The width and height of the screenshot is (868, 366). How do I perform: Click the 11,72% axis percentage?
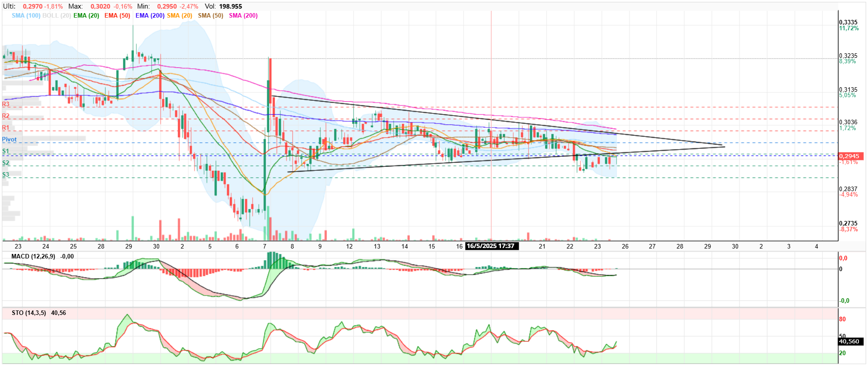[x=849, y=28]
